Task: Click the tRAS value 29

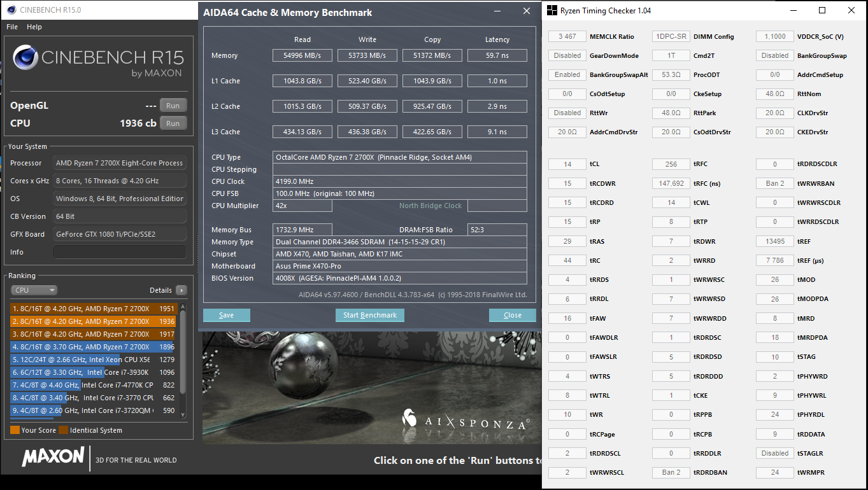Action: (567, 241)
